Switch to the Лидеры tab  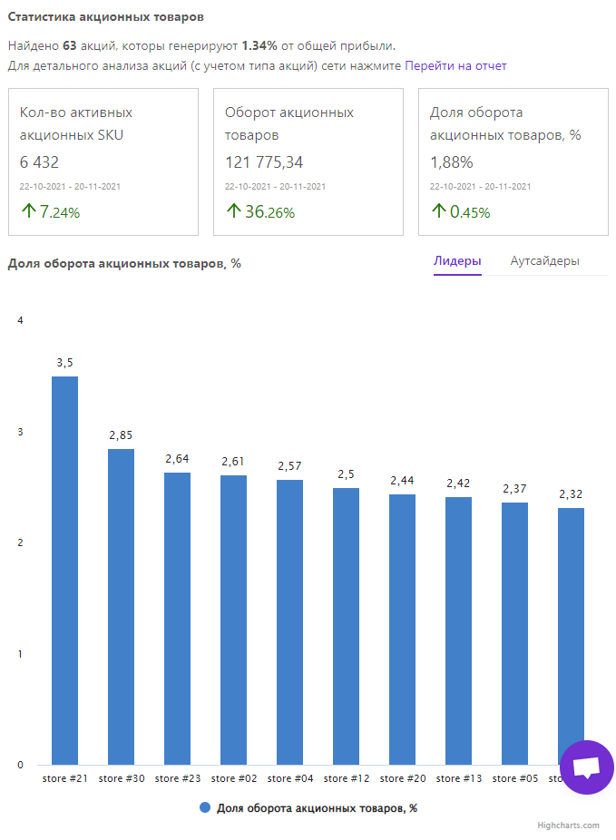(457, 261)
